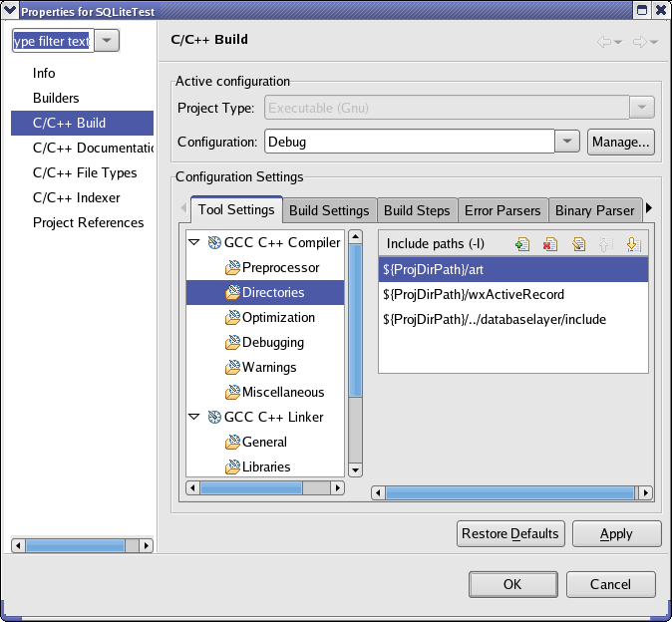Click the tool tree scroll up arrow

[355, 237]
